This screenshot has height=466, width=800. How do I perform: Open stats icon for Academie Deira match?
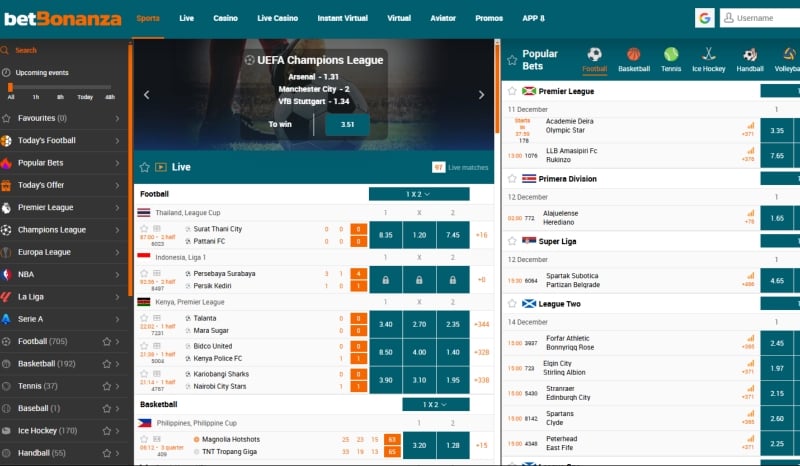point(751,126)
